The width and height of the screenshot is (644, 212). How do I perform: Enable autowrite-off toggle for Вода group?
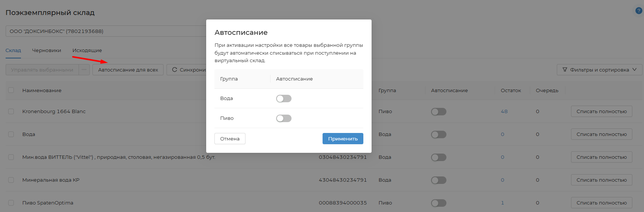point(284,99)
